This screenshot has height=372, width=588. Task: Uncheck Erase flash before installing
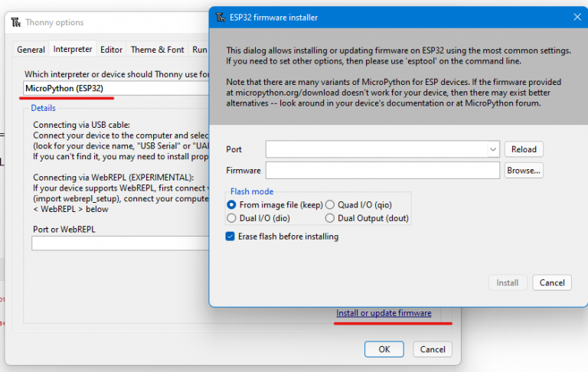pyautogui.click(x=230, y=237)
